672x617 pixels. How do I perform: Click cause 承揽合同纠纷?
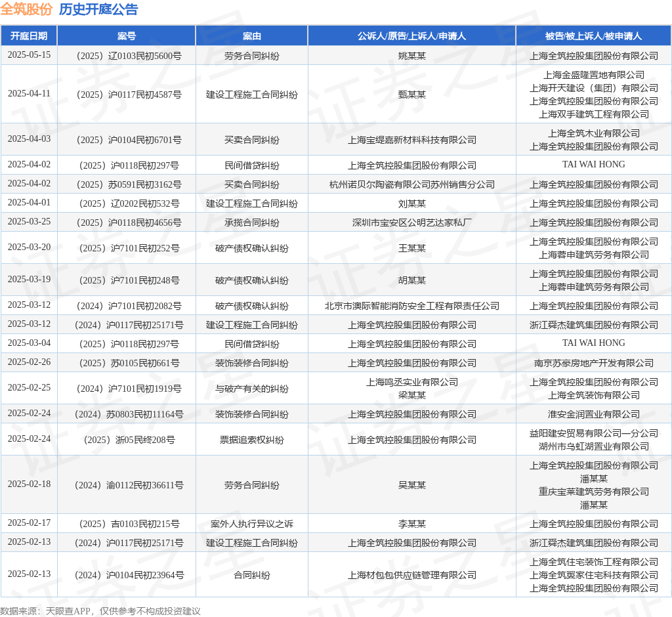[x=251, y=223]
